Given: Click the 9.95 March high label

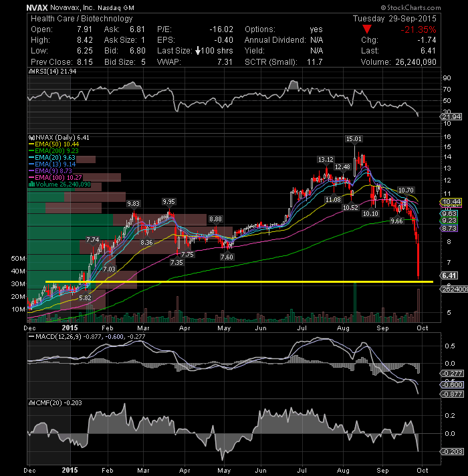Looking at the screenshot, I should [168, 202].
